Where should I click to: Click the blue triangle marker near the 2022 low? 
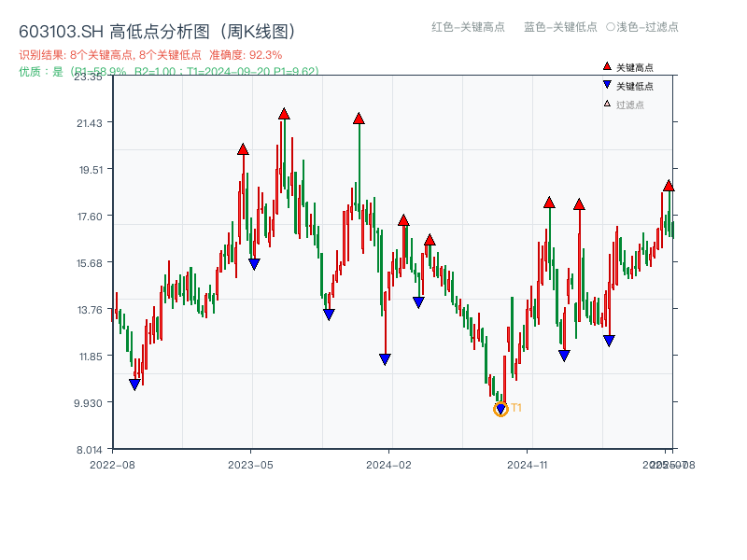(x=135, y=383)
